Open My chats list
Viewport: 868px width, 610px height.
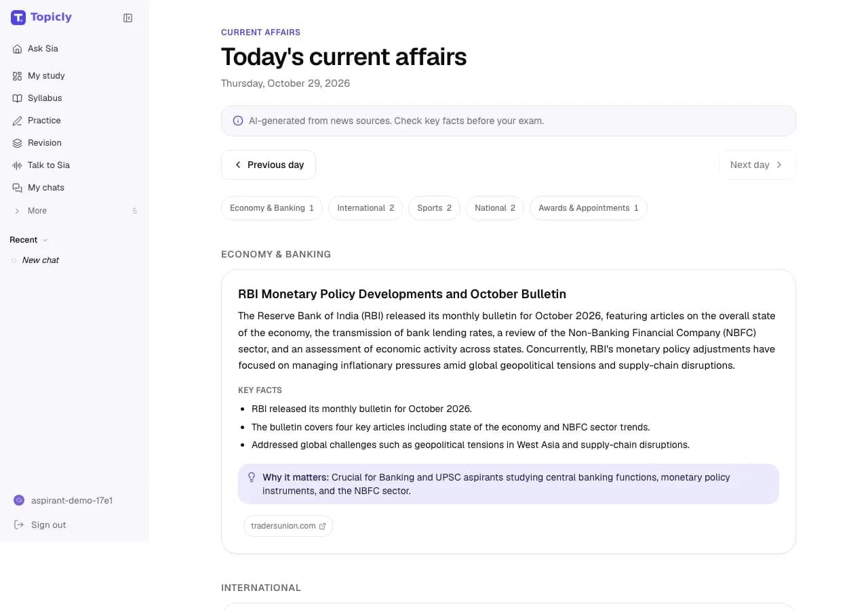74,188
